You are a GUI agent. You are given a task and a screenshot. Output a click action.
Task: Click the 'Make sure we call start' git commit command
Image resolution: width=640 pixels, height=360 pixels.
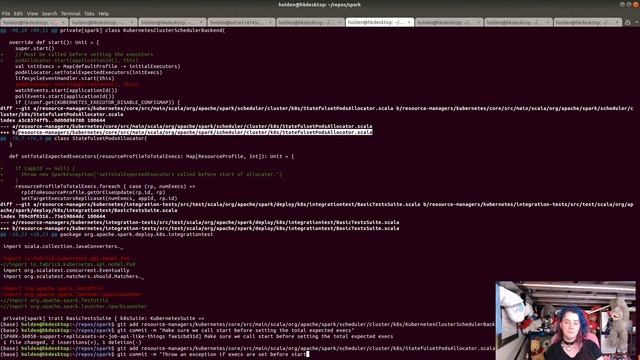pos(177,330)
